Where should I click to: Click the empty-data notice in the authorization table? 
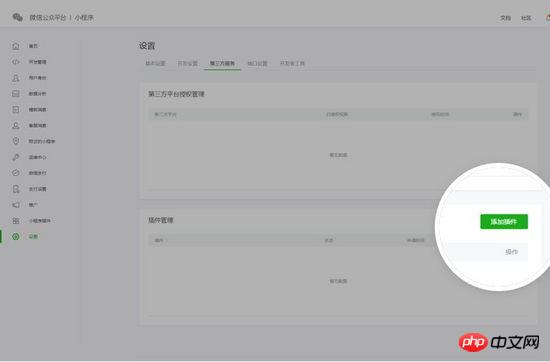[x=338, y=155]
